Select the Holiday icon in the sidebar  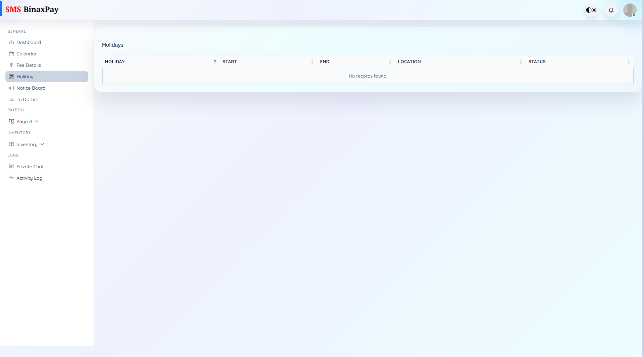point(11,77)
